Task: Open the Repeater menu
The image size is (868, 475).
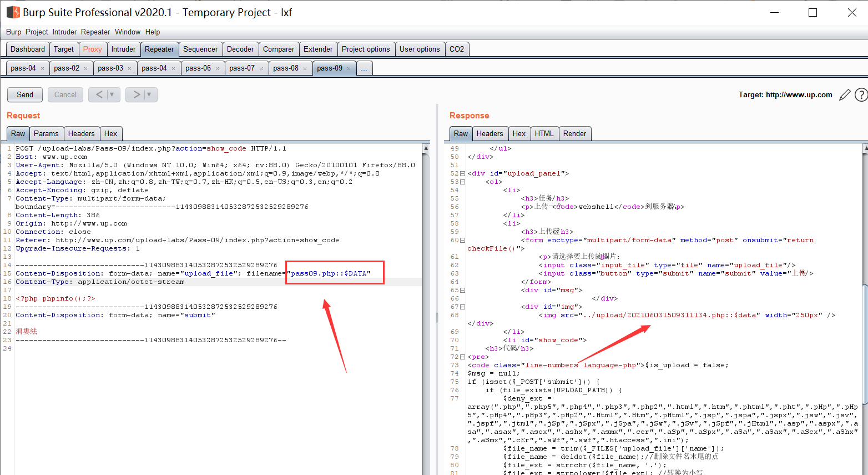Action: point(95,32)
